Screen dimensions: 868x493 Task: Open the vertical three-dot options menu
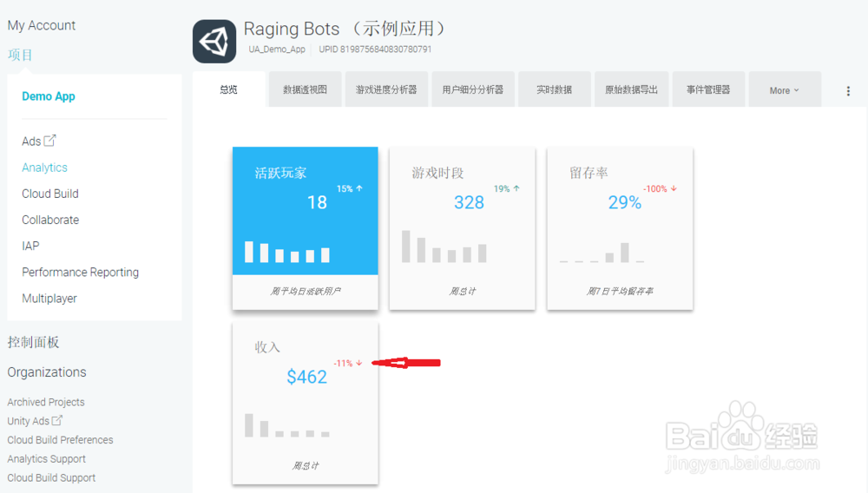pos(848,91)
